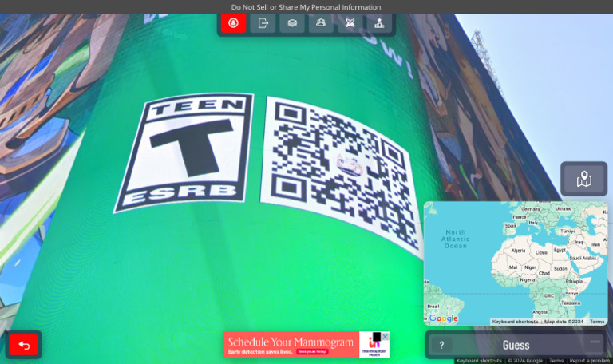Click the Google logo on the map
Image resolution: width=613 pixels, height=364 pixels.
click(443, 318)
